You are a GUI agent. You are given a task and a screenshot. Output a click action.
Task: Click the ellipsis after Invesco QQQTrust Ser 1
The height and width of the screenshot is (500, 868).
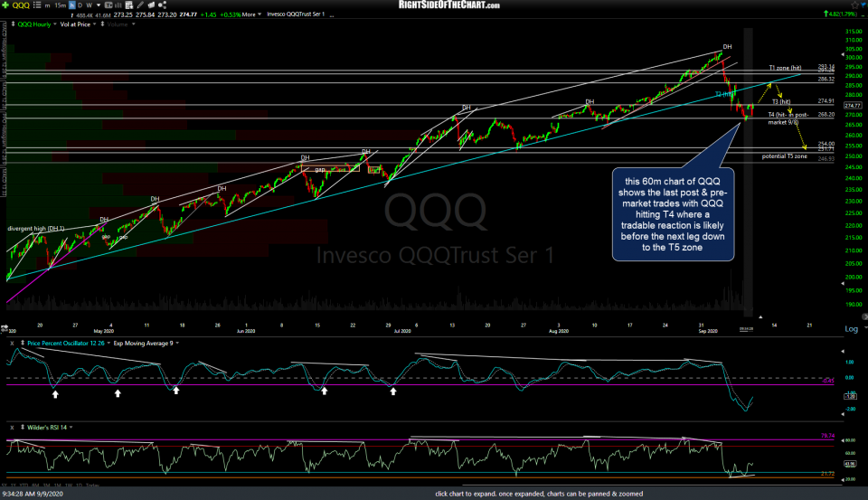tap(332, 15)
